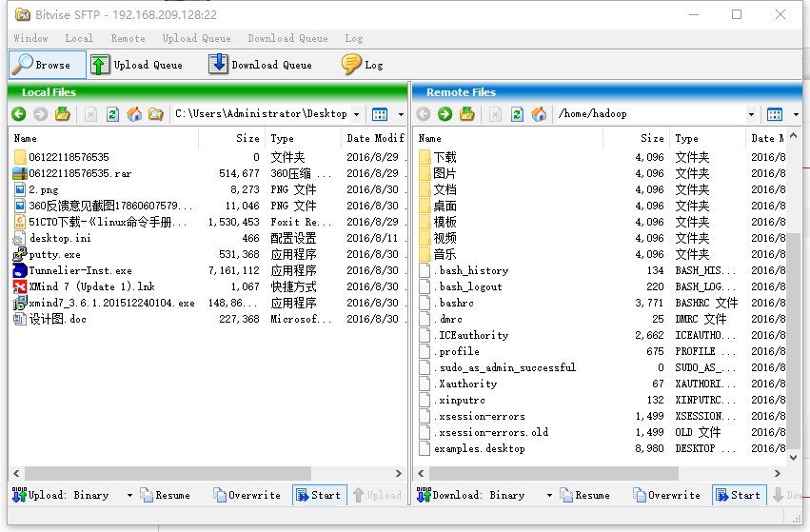Show the Log toolbar button
This screenshot has width=810, height=532.
click(362, 65)
